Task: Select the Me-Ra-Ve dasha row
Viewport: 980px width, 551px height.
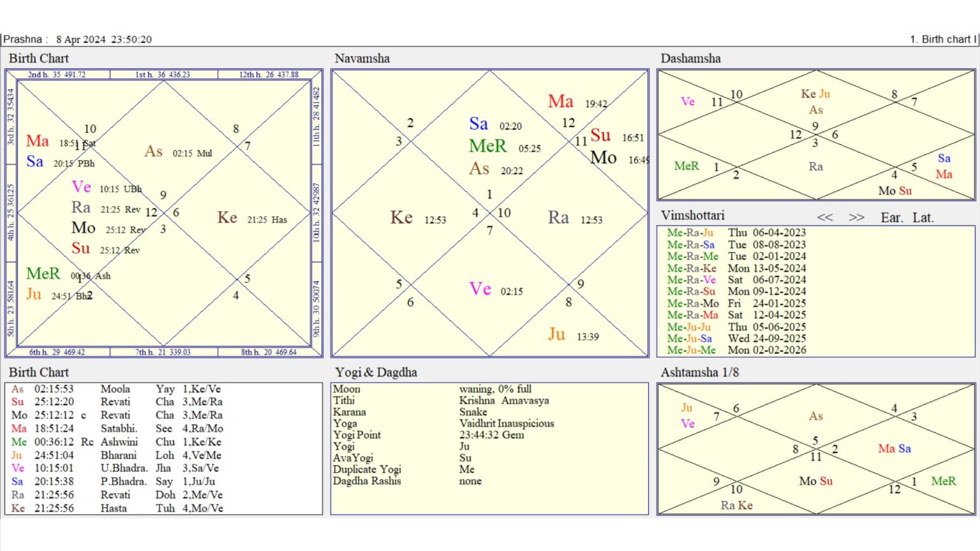Action: coord(736,279)
